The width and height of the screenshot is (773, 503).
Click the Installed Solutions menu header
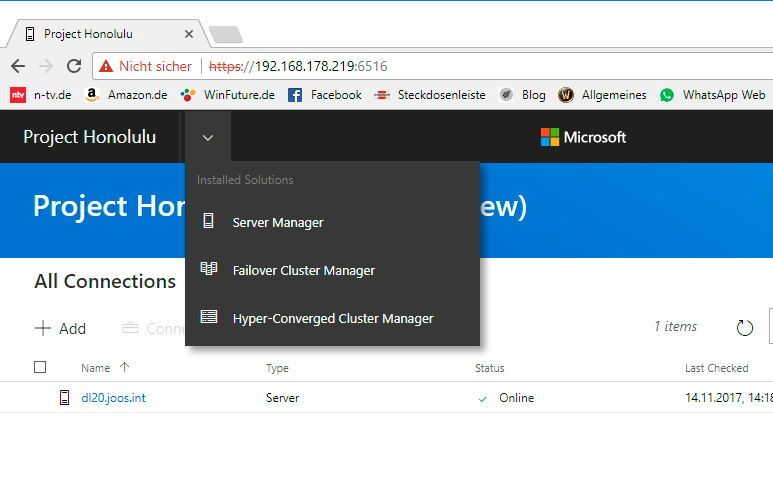(245, 180)
